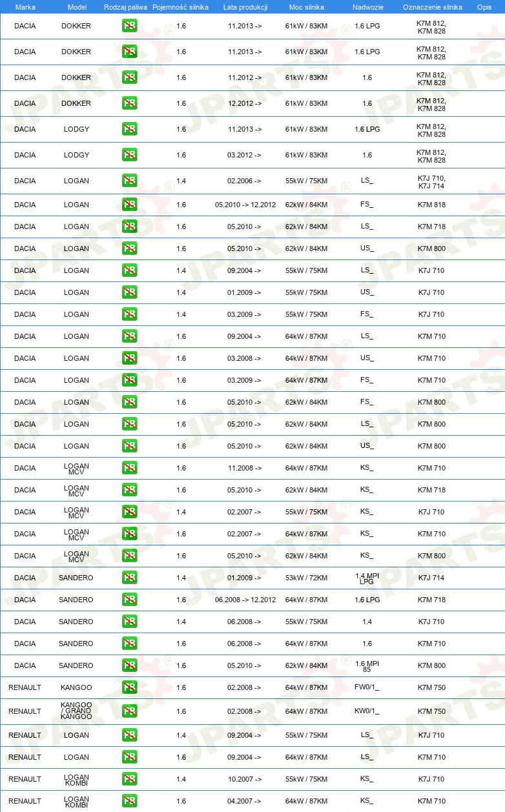Click the PB icon for Renault Logan 1.4

[x=129, y=735]
